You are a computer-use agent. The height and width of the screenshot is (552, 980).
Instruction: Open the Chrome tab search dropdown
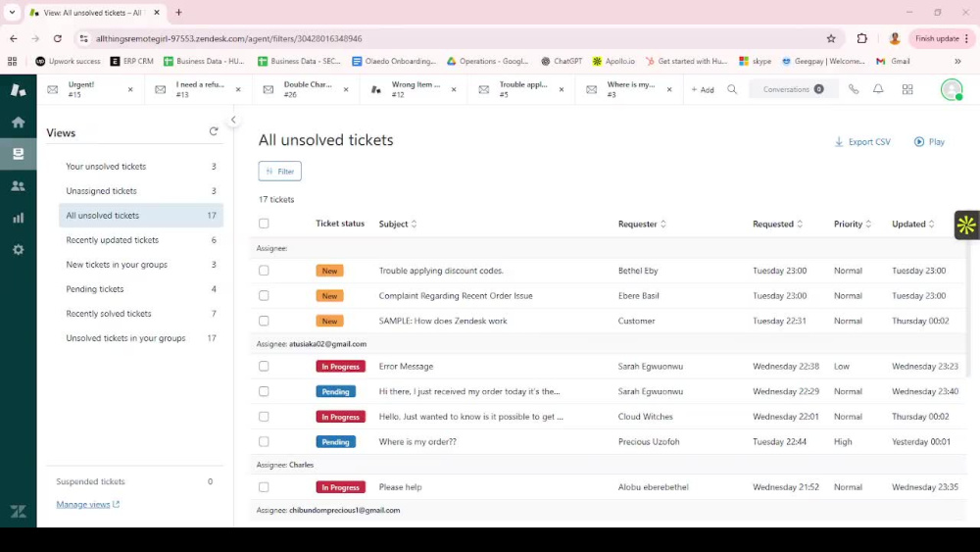12,13
